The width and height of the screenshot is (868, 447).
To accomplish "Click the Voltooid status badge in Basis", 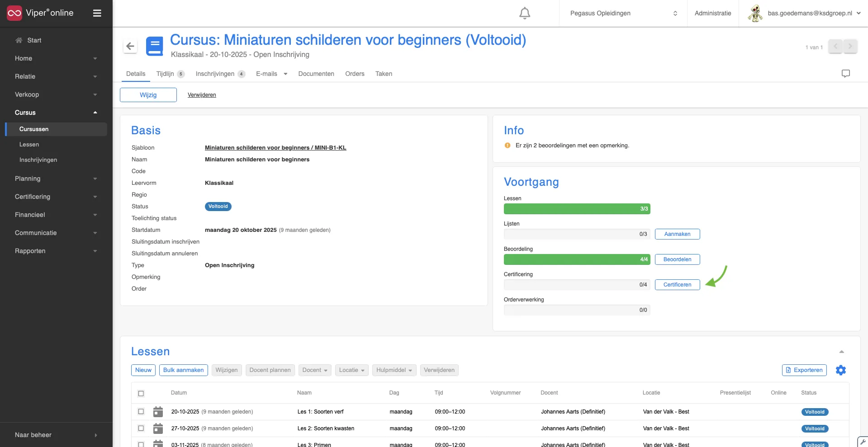I will (218, 207).
